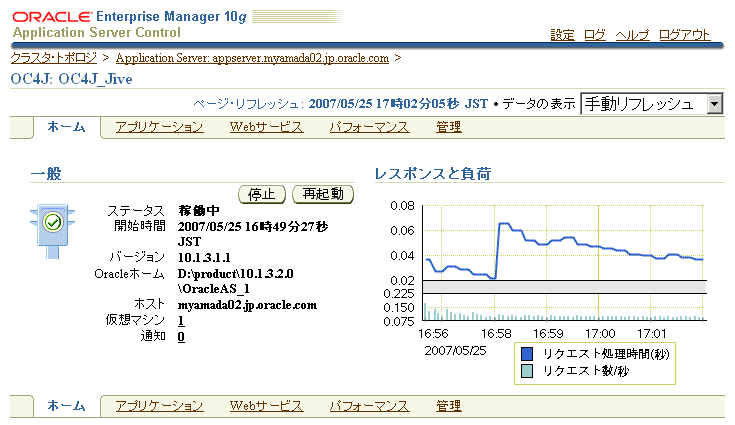Screen dimensions: 735x425
Task: Click the 一般 section heading
Action: pos(45,174)
